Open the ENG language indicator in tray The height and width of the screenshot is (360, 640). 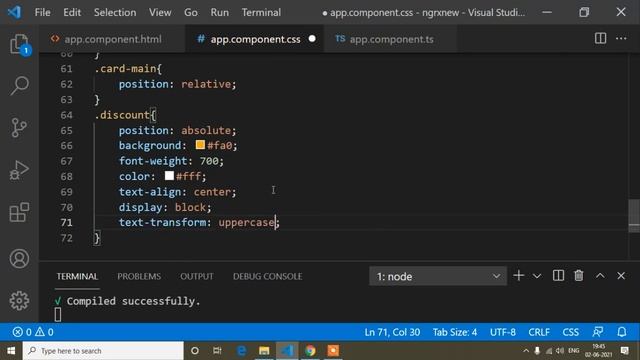573,351
